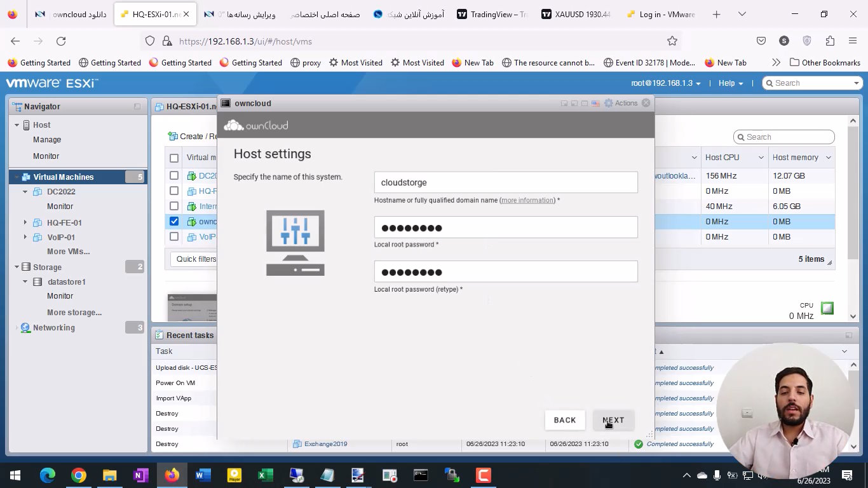Collapse the Storage tree node

[17, 268]
